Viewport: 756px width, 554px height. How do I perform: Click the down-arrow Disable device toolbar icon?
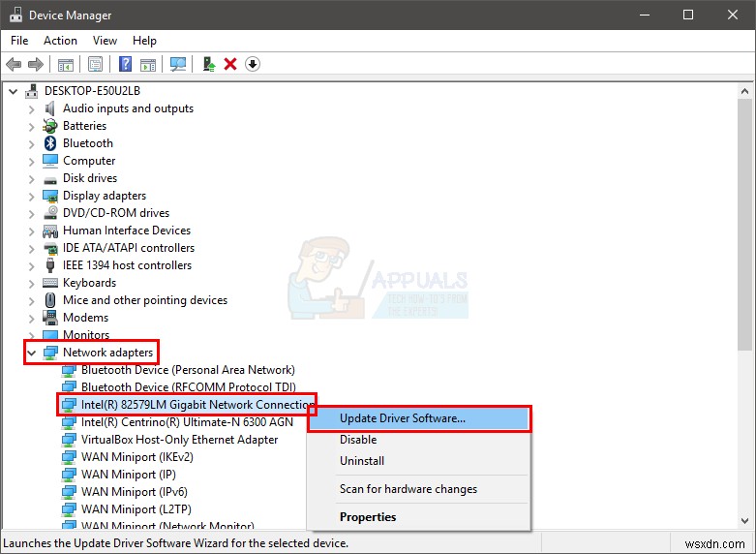(253, 64)
